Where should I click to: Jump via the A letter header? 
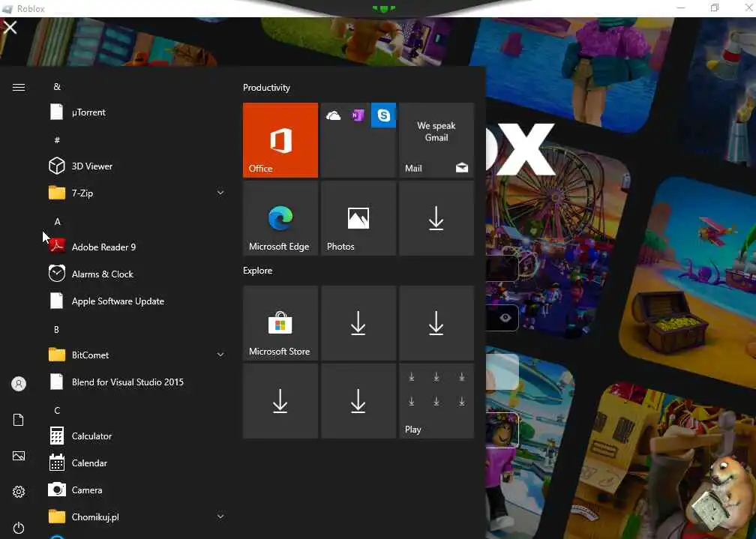click(x=57, y=222)
